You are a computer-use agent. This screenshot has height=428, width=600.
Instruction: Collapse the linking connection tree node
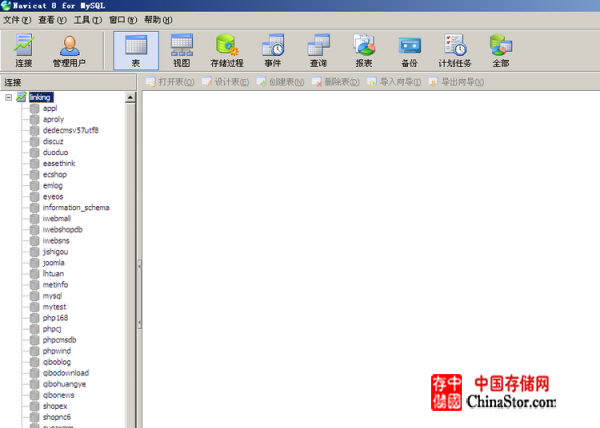point(8,98)
